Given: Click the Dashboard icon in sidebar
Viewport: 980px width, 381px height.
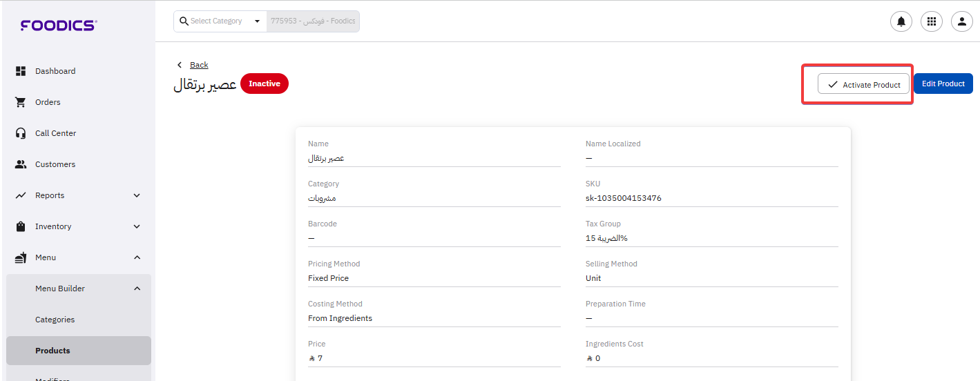Looking at the screenshot, I should tap(21, 71).
